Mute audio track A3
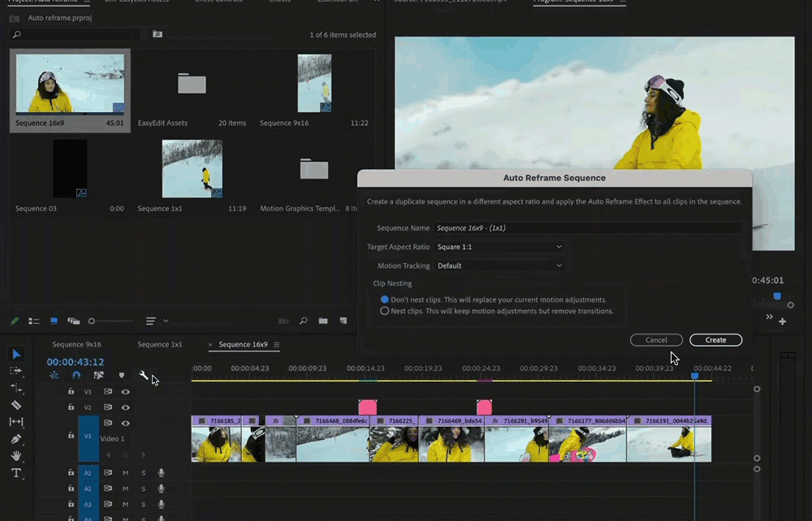This screenshot has width=812, height=521. pyautogui.click(x=125, y=505)
